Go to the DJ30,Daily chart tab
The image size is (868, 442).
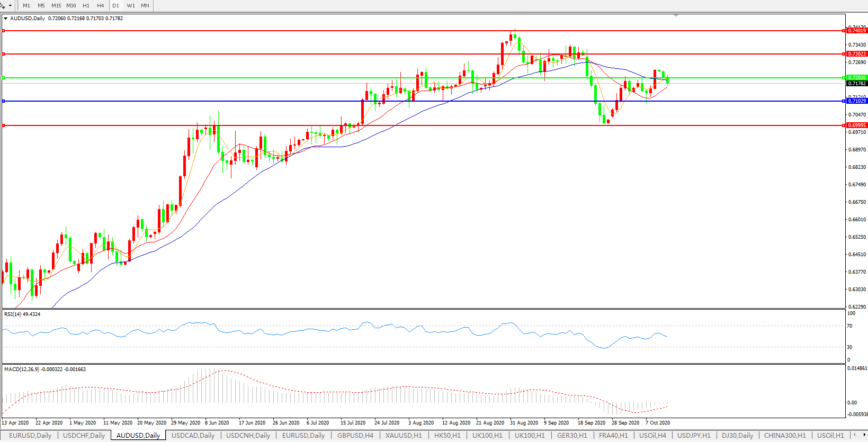pos(737,436)
